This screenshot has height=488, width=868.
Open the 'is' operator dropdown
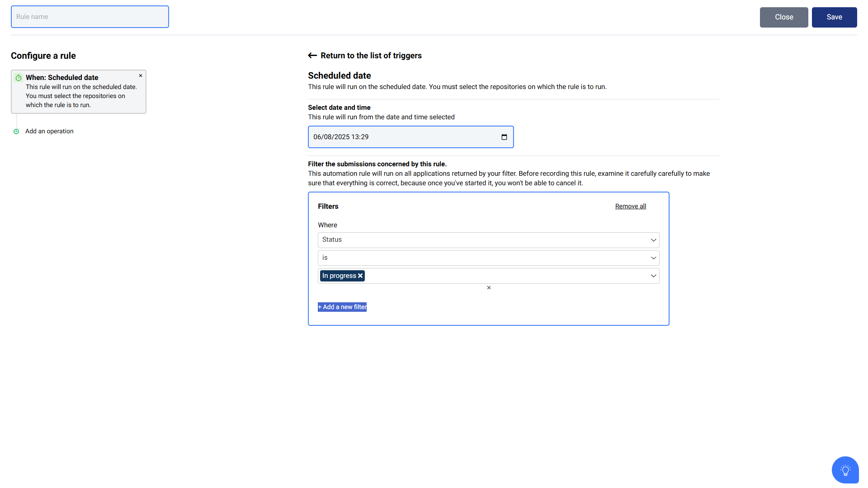click(x=488, y=258)
